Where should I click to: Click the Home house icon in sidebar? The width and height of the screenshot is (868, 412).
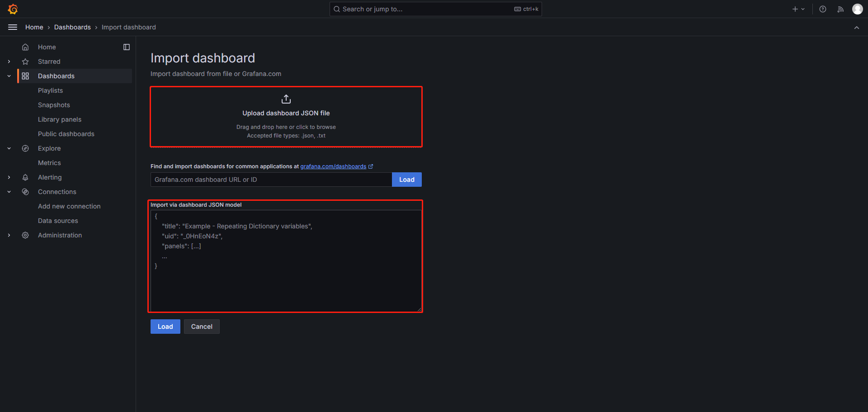pos(25,47)
